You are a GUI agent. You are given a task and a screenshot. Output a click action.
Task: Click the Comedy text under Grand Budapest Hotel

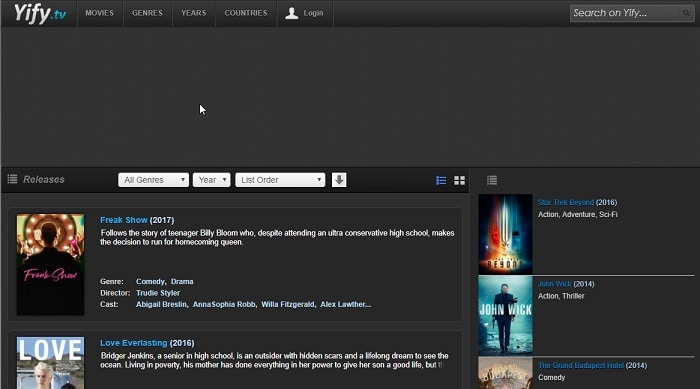[x=551, y=377]
